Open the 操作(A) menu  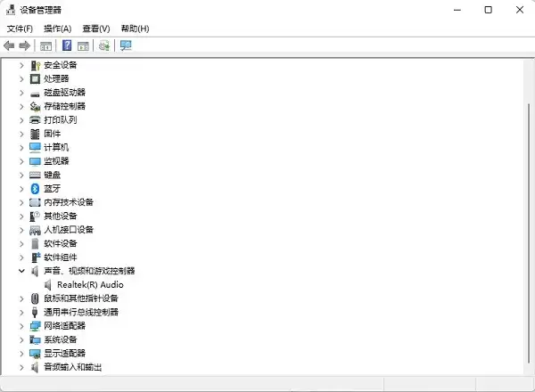[57, 29]
